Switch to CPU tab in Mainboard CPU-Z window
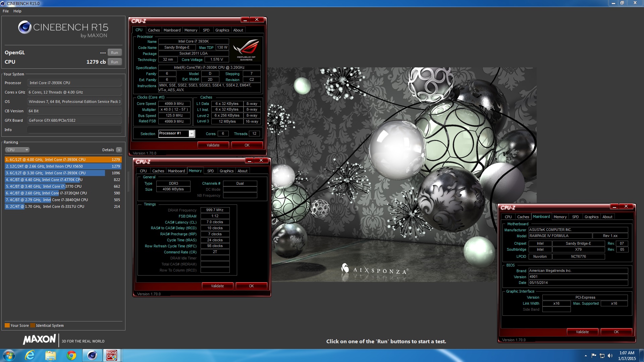The height and width of the screenshot is (362, 644). 508,217
